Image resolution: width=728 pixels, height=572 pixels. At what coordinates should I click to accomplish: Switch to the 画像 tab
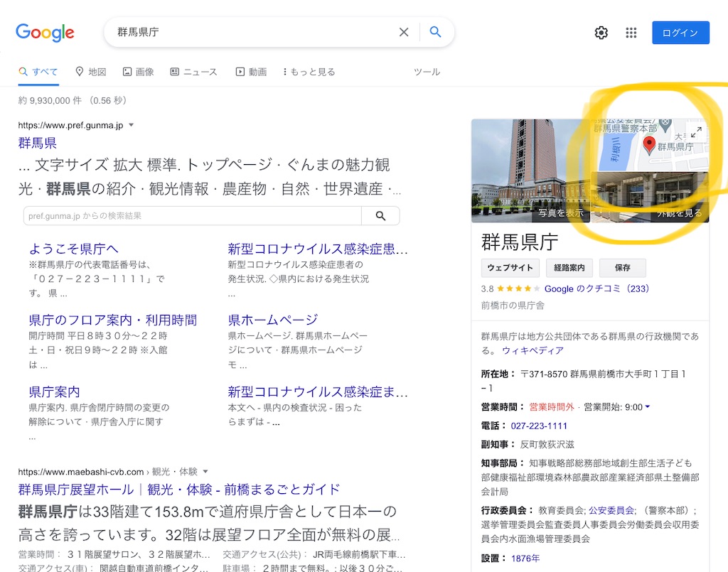click(x=139, y=72)
